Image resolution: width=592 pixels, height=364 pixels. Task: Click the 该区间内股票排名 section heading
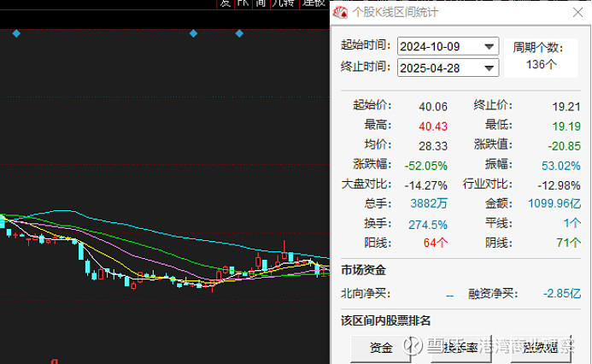[x=385, y=320]
